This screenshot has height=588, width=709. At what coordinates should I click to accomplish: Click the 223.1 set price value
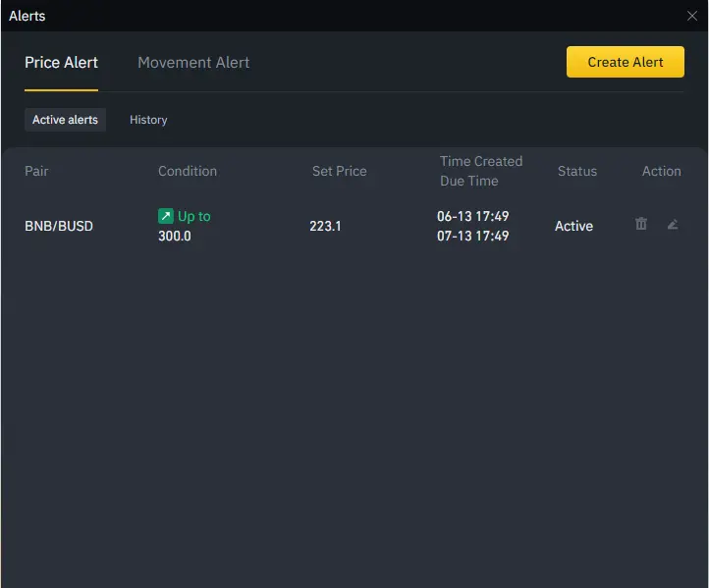pyautogui.click(x=325, y=226)
